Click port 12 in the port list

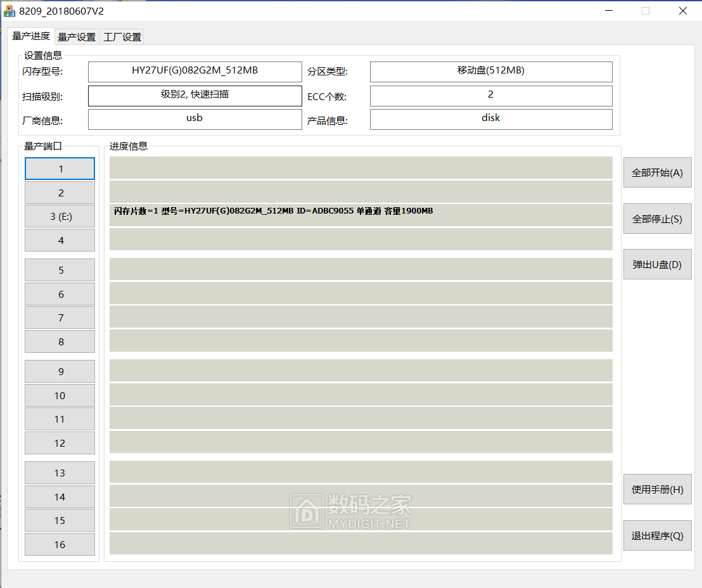[x=60, y=442]
